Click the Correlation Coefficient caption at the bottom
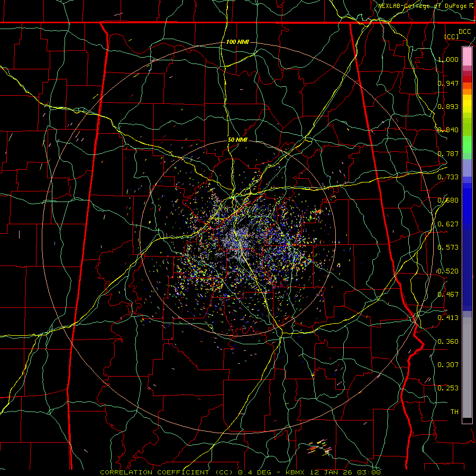This screenshot has height=476, width=476. click(240, 472)
